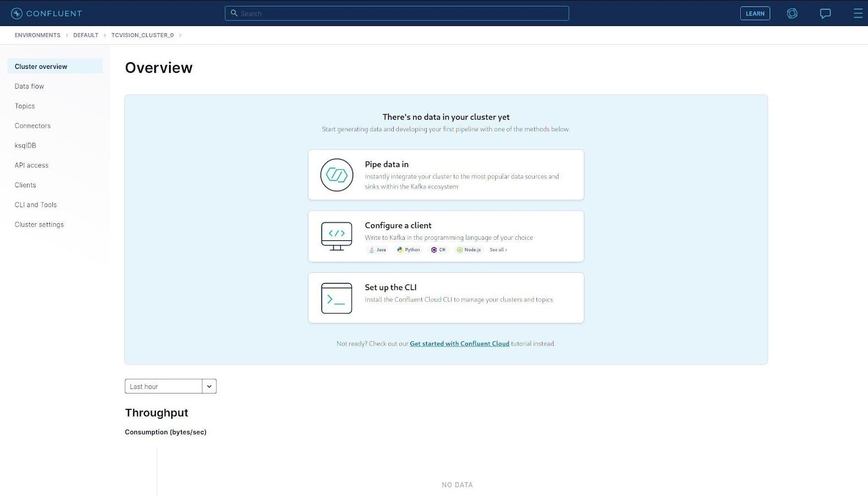The width and height of the screenshot is (868, 496).
Task: Open the hamburger menu icon
Action: (858, 13)
